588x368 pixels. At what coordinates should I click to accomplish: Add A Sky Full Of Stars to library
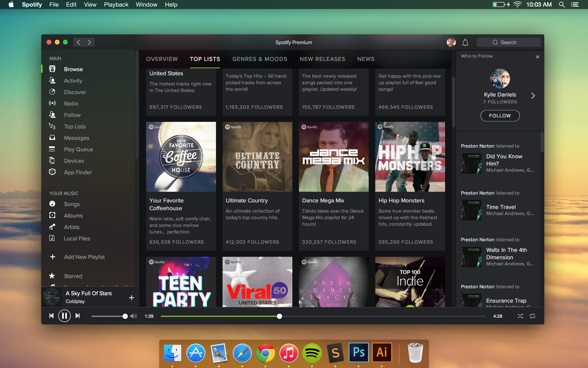click(x=131, y=297)
